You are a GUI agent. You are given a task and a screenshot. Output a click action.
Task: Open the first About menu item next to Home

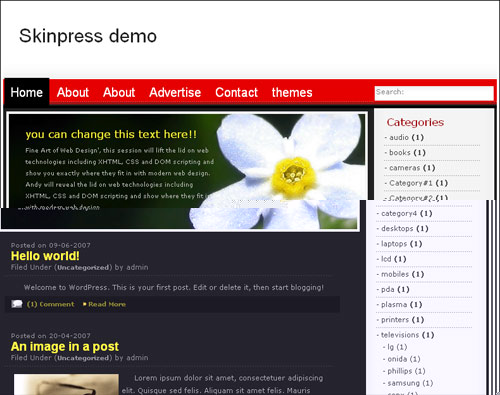[x=73, y=92]
